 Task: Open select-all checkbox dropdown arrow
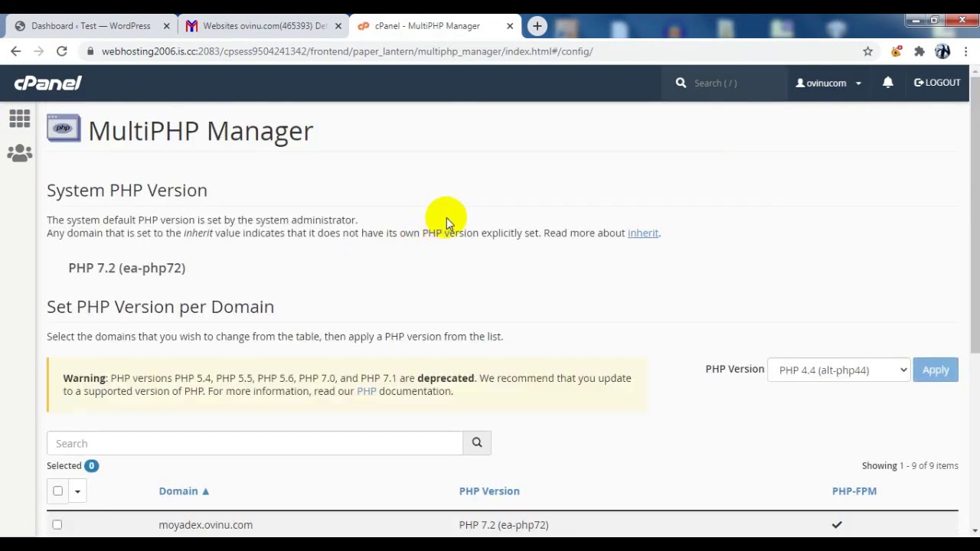point(77,491)
